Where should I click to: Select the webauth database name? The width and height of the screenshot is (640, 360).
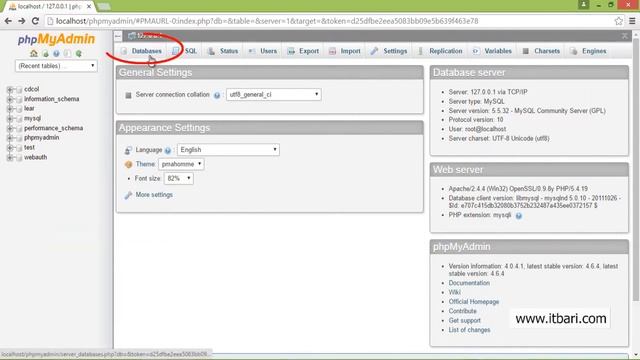click(x=35, y=157)
